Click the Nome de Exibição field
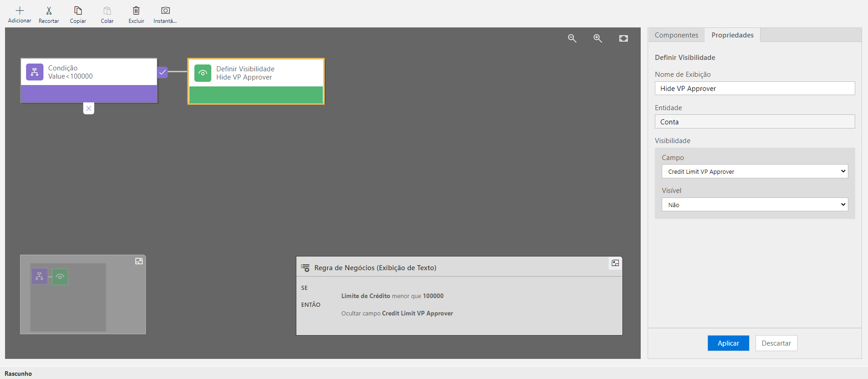The image size is (868, 379). tap(755, 88)
